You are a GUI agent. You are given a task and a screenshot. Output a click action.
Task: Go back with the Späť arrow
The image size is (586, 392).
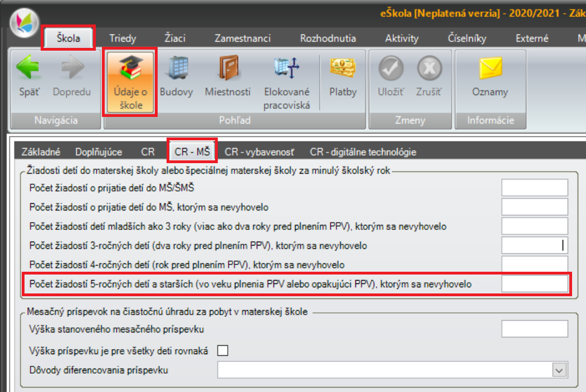point(29,77)
